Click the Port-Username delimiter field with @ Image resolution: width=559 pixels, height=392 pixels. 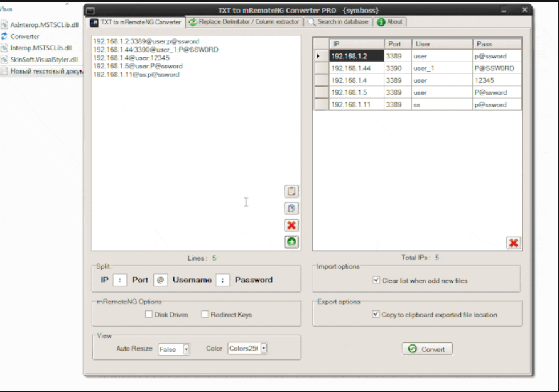coord(160,280)
